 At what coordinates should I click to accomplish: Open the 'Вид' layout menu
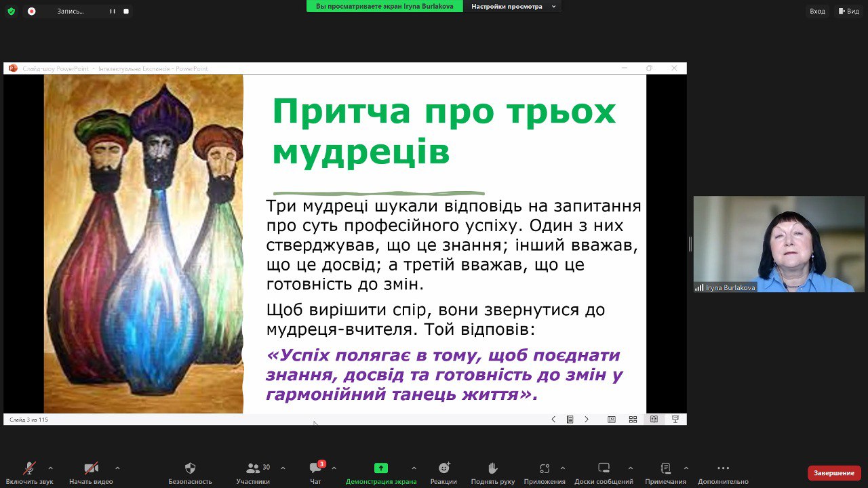(x=848, y=11)
